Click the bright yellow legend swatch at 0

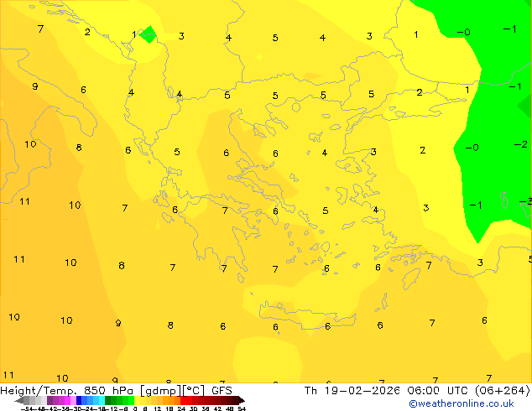point(137,400)
